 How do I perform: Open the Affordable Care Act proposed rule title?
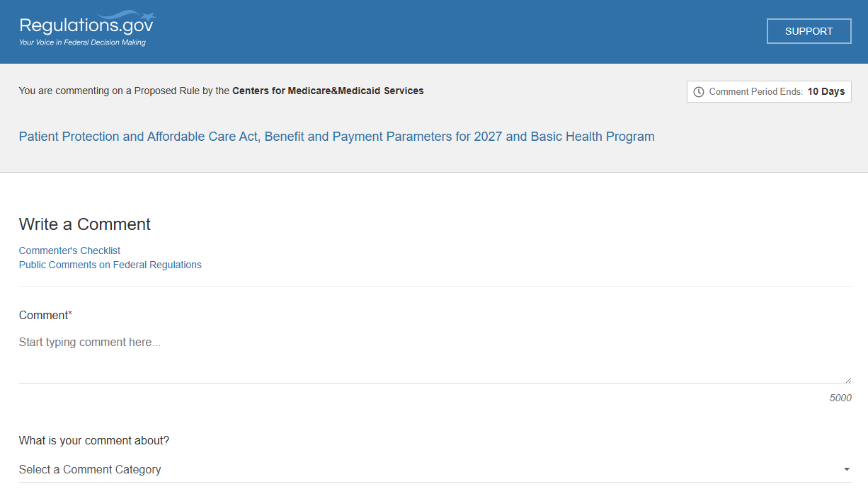[x=336, y=137]
